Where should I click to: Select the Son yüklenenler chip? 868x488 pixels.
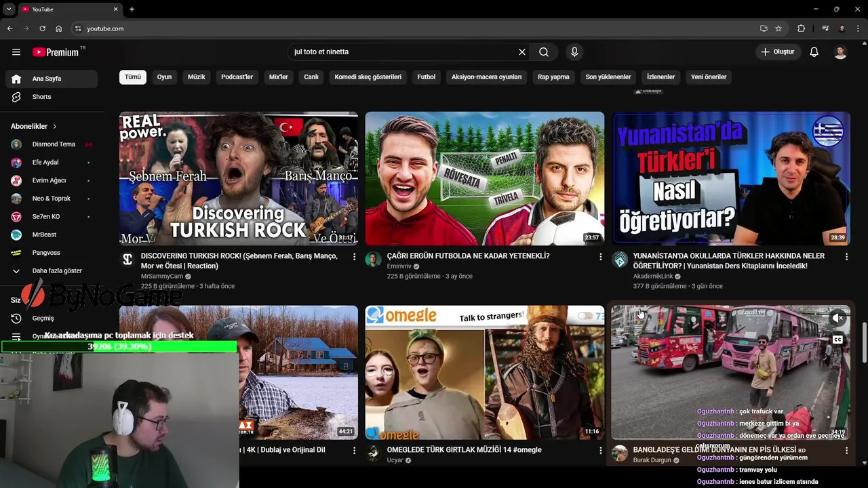pyautogui.click(x=608, y=77)
